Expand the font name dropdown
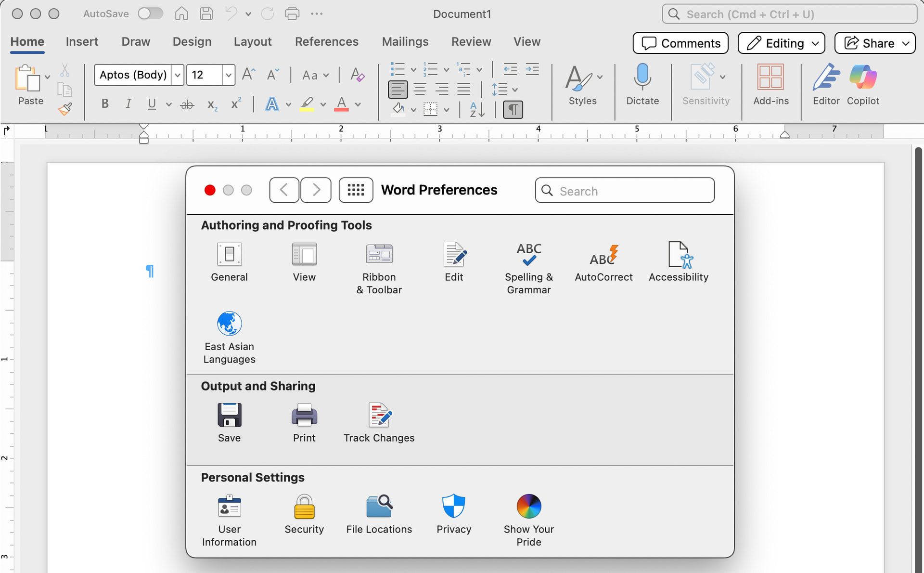The height and width of the screenshot is (573, 924). [x=178, y=75]
